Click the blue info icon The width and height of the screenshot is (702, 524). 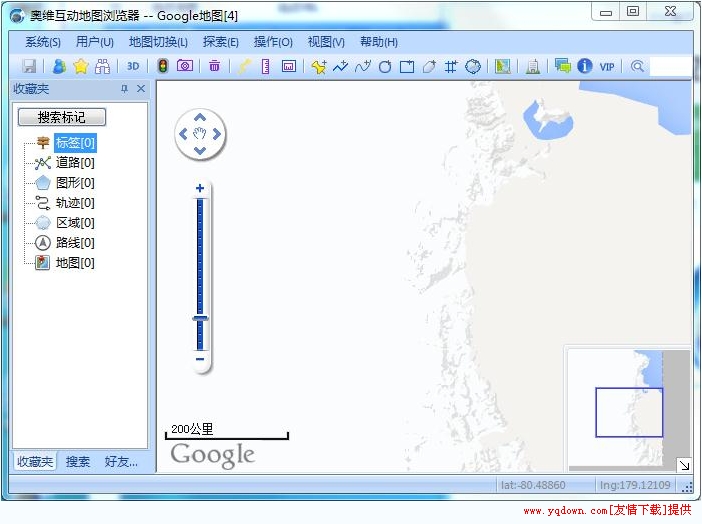tap(585, 66)
